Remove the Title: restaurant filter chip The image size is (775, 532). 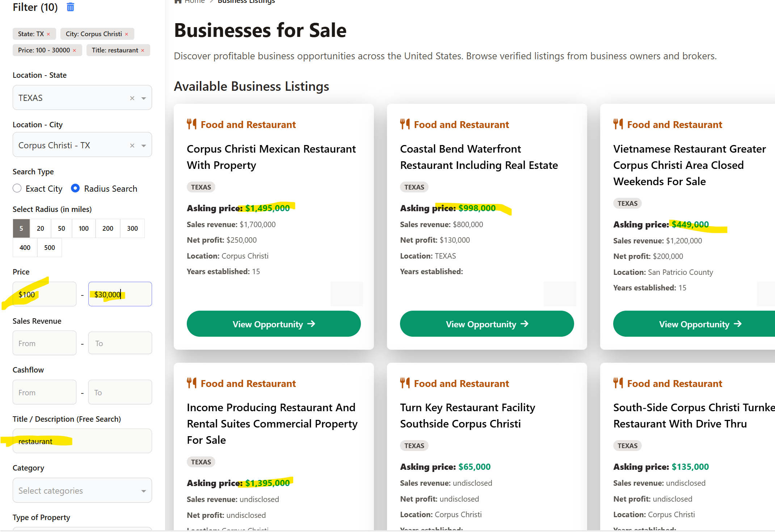(143, 50)
